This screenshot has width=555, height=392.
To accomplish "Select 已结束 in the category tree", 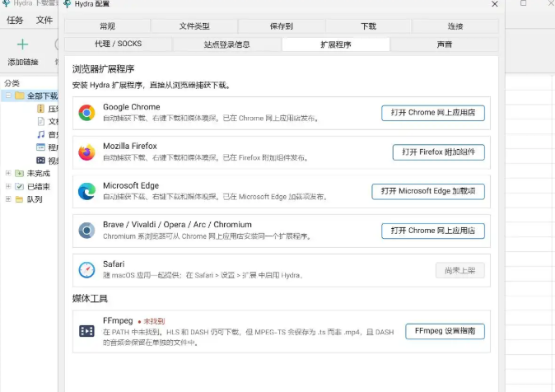I will 39,187.
